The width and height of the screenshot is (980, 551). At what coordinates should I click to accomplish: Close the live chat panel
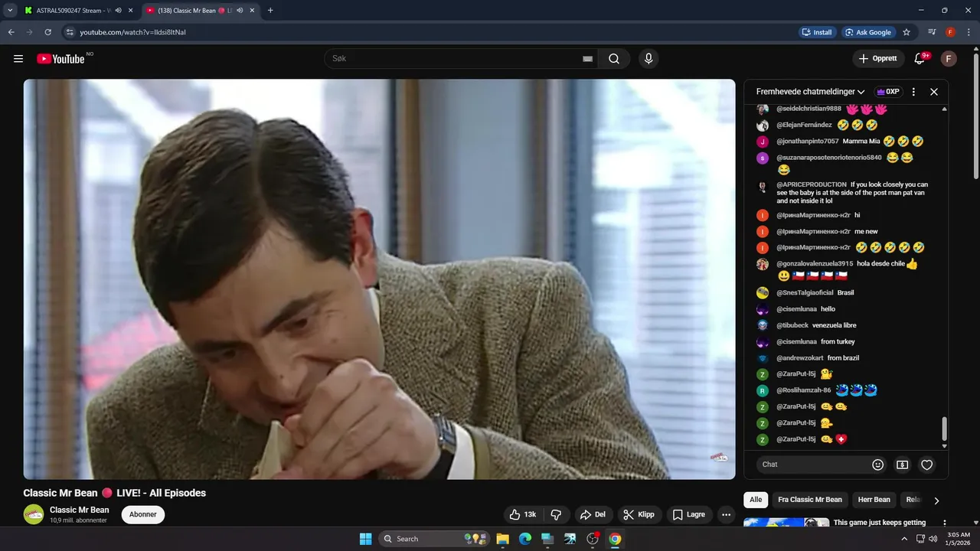(934, 92)
